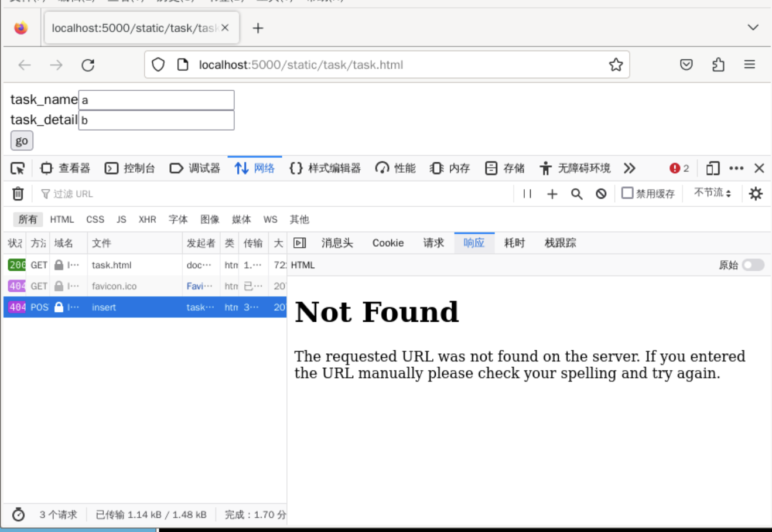Toggle the 原始 raw response switch
The width and height of the screenshot is (772, 532).
point(753,265)
